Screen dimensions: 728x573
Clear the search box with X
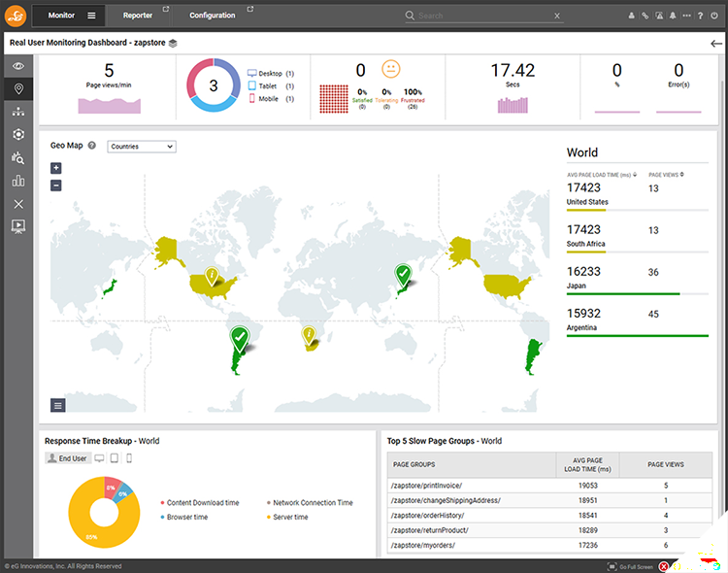[557, 16]
